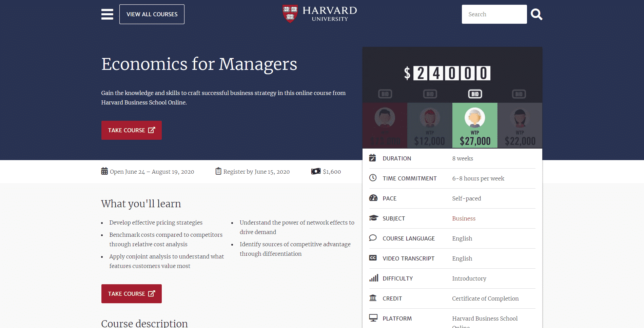This screenshot has width=644, height=328.
Task: Click the $24000 price counter display
Action: (447, 73)
